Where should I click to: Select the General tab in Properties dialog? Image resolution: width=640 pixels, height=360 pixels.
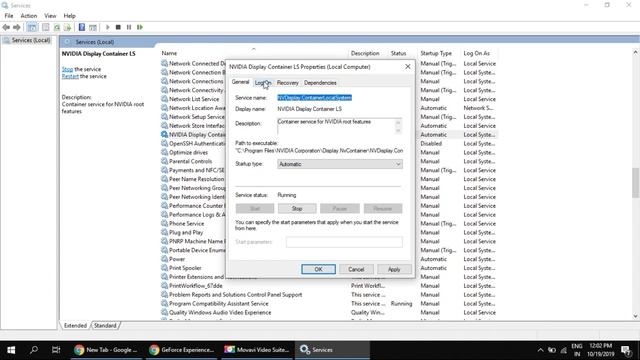coord(240,82)
